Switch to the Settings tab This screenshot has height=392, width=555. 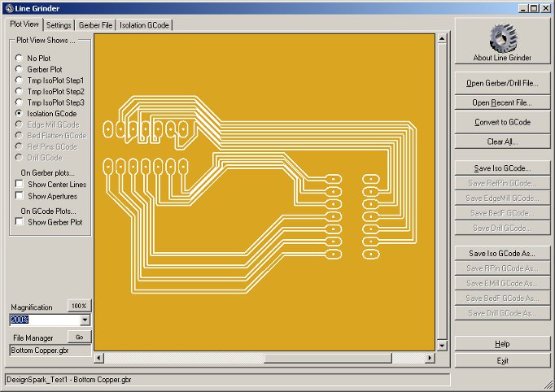click(59, 25)
